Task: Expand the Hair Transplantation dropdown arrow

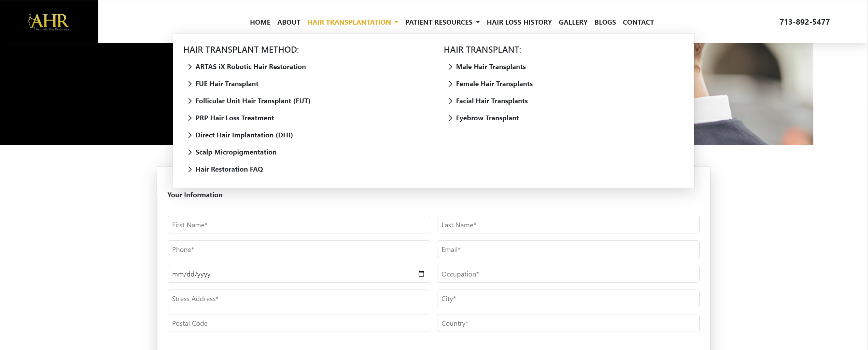Action: click(x=396, y=22)
